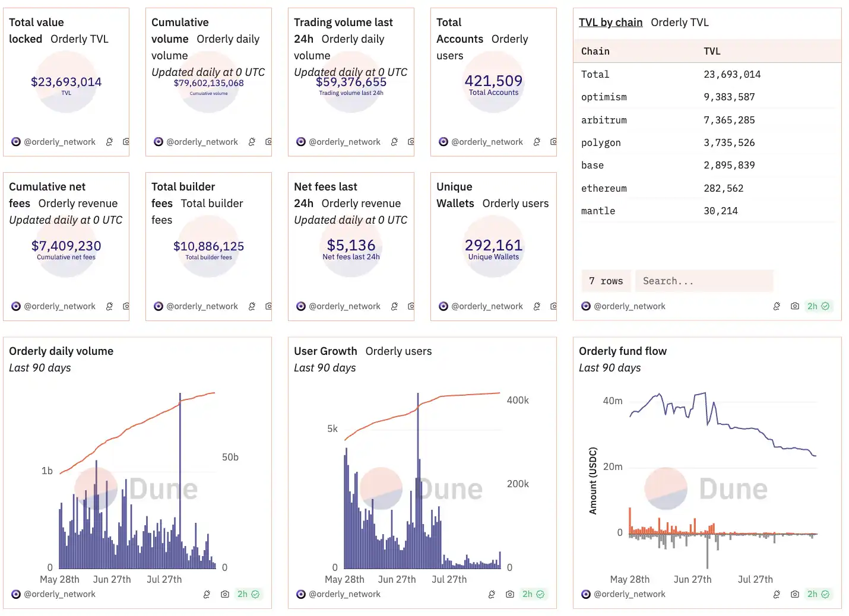Click plug icon on Net fees last 24h card

pyautogui.click(x=394, y=306)
